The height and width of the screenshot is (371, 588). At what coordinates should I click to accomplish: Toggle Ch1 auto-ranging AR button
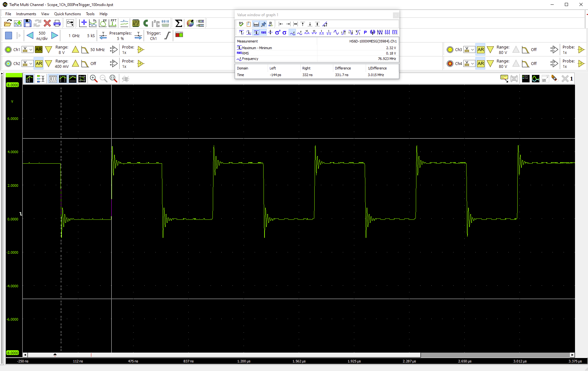[39, 49]
